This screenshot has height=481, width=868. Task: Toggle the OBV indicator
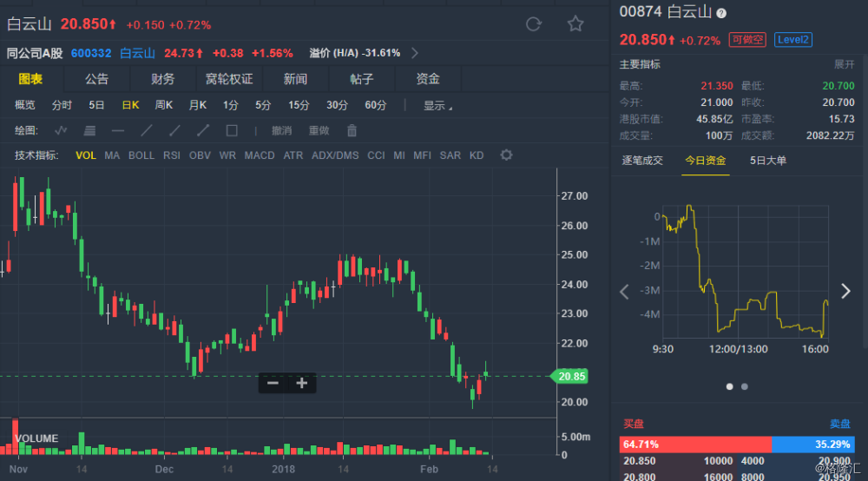pyautogui.click(x=200, y=155)
